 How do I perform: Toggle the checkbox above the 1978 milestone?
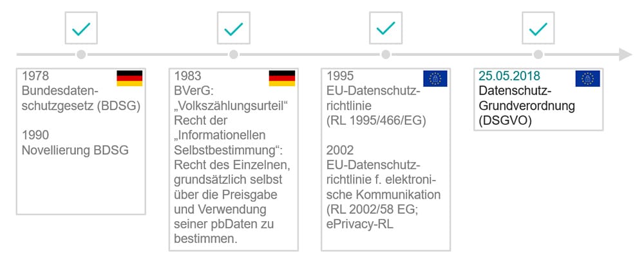81,28
